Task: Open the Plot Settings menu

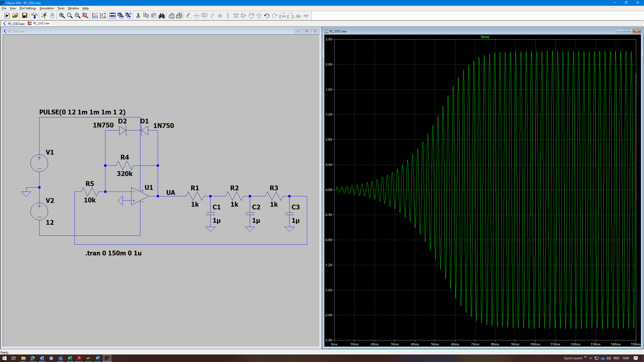Action: (x=28, y=8)
